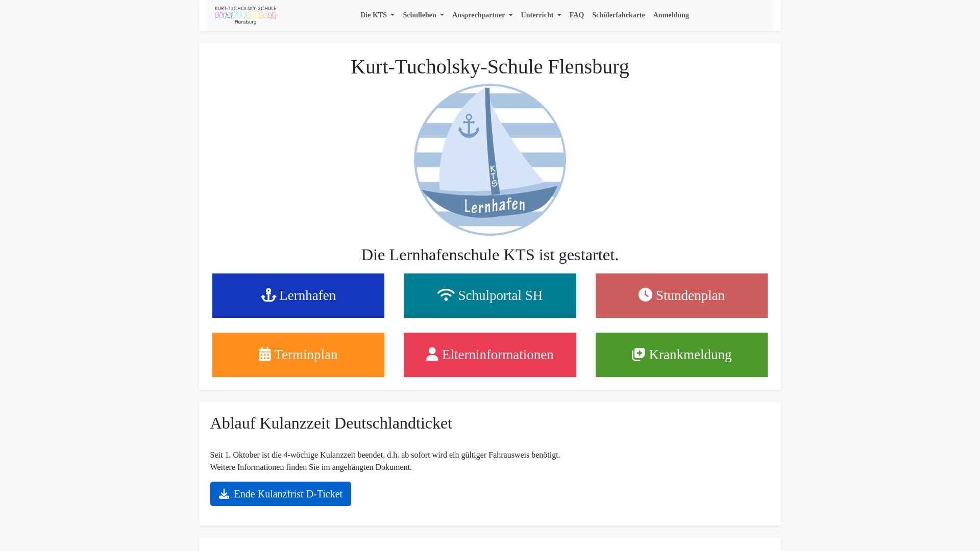Click the sentence starting Weitere Informationen finden
980x551 pixels.
click(311, 467)
